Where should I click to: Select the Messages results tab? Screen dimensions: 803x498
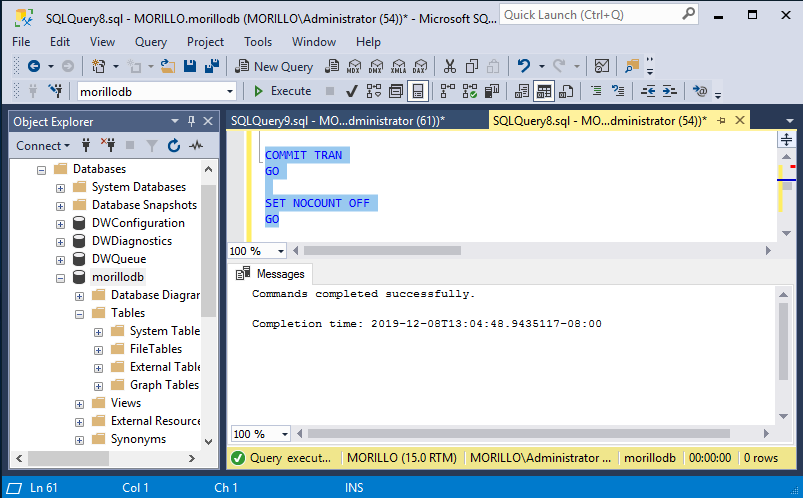(x=270, y=274)
